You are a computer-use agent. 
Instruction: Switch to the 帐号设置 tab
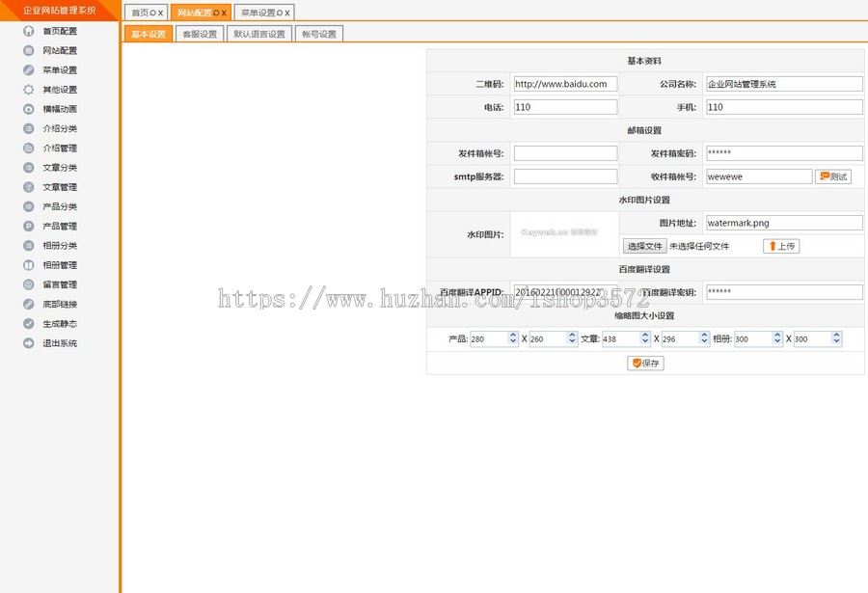tap(318, 33)
